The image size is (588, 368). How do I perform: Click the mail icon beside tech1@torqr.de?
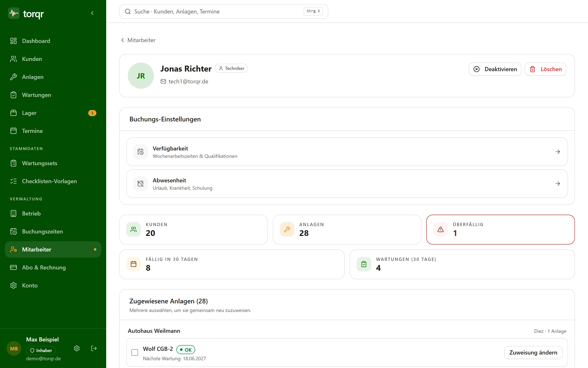point(163,82)
